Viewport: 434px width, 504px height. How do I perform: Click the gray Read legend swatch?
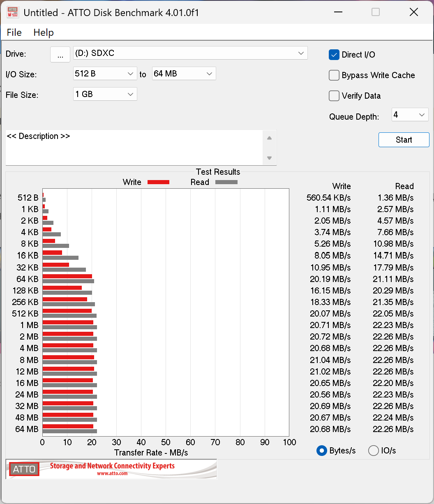point(226,182)
